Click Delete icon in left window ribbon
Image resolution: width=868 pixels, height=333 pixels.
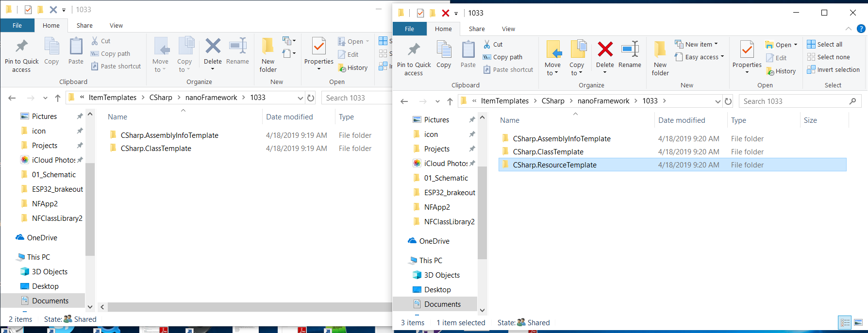point(213,46)
